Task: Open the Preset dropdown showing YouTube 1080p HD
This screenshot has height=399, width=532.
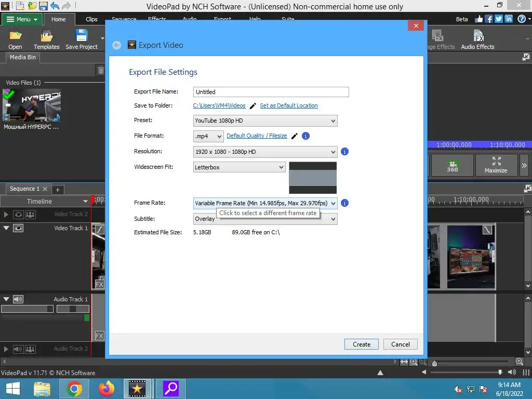Action: tap(265, 121)
